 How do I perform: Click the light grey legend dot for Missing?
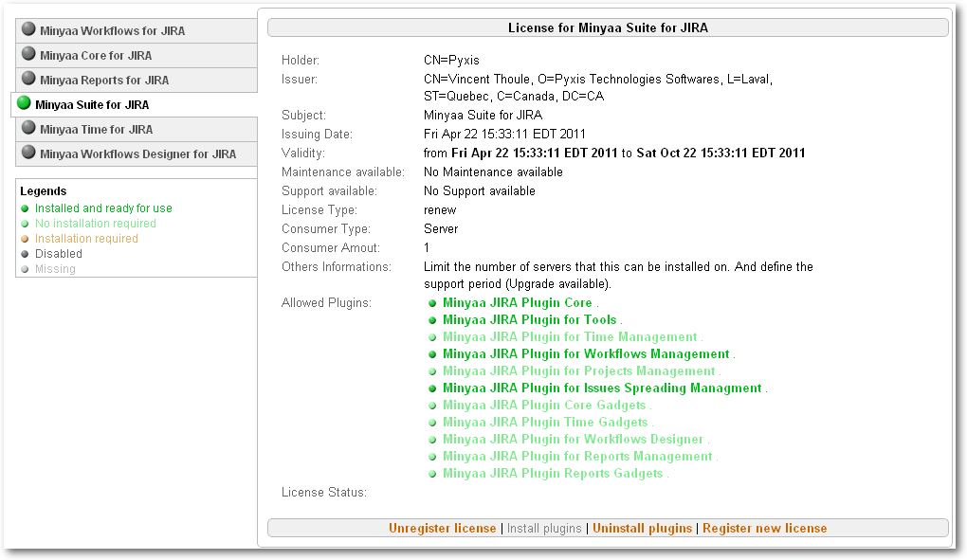click(25, 269)
